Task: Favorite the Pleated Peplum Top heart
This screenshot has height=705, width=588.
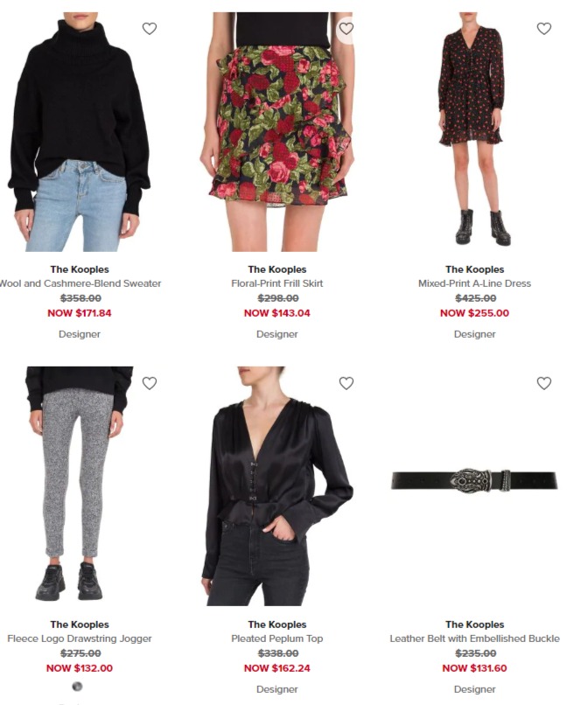Action: [346, 383]
